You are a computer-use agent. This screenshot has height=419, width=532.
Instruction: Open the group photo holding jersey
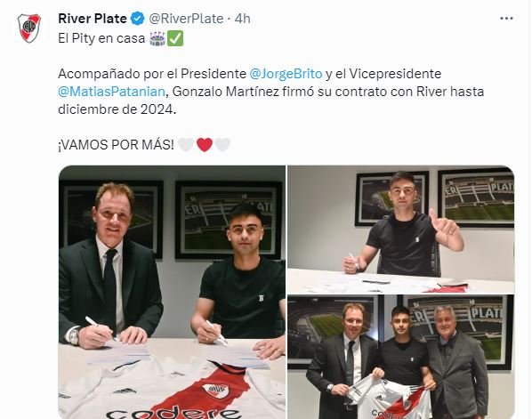(x=401, y=357)
